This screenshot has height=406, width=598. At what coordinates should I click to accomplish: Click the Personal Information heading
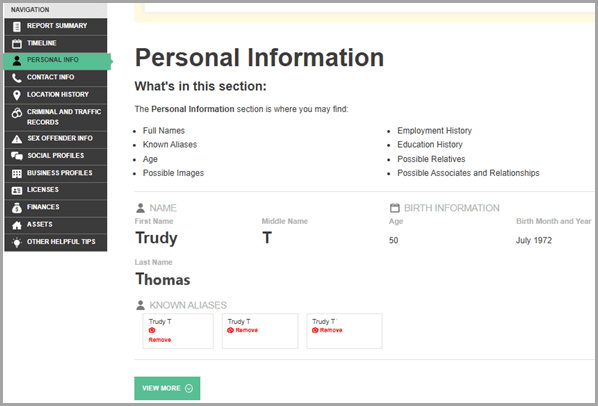[x=259, y=58]
